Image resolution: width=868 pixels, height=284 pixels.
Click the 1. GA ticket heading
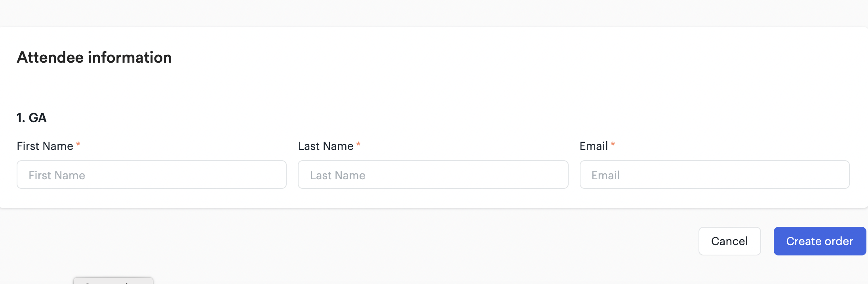pyautogui.click(x=32, y=118)
